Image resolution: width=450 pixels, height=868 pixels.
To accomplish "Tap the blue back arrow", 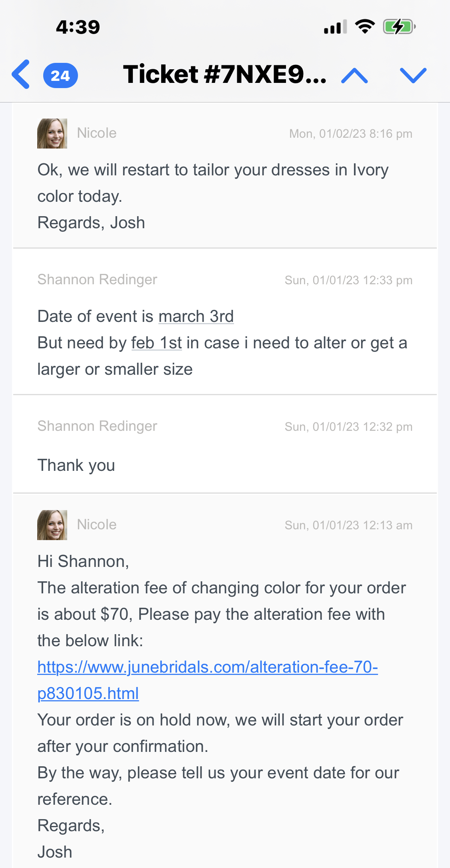I will pos(21,74).
